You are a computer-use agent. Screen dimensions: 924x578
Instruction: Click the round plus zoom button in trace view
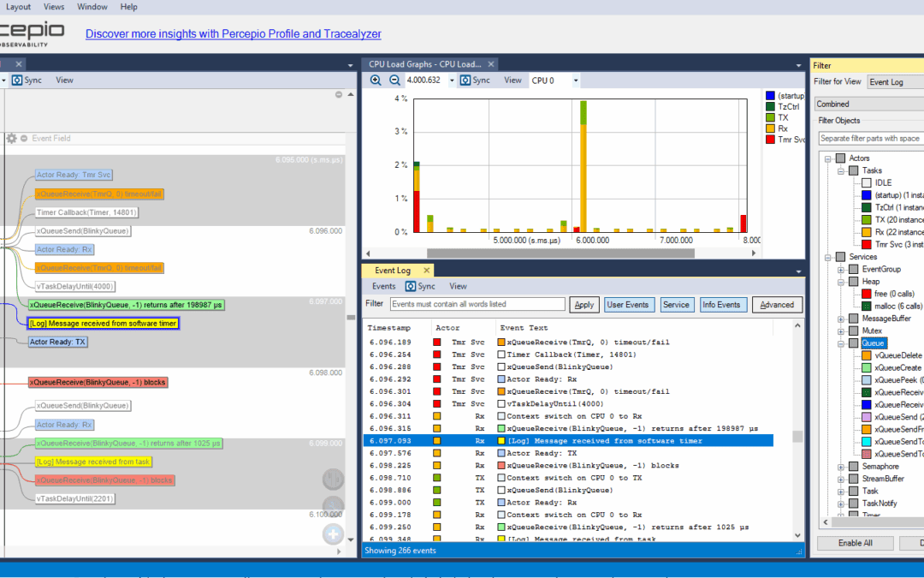pyautogui.click(x=333, y=534)
